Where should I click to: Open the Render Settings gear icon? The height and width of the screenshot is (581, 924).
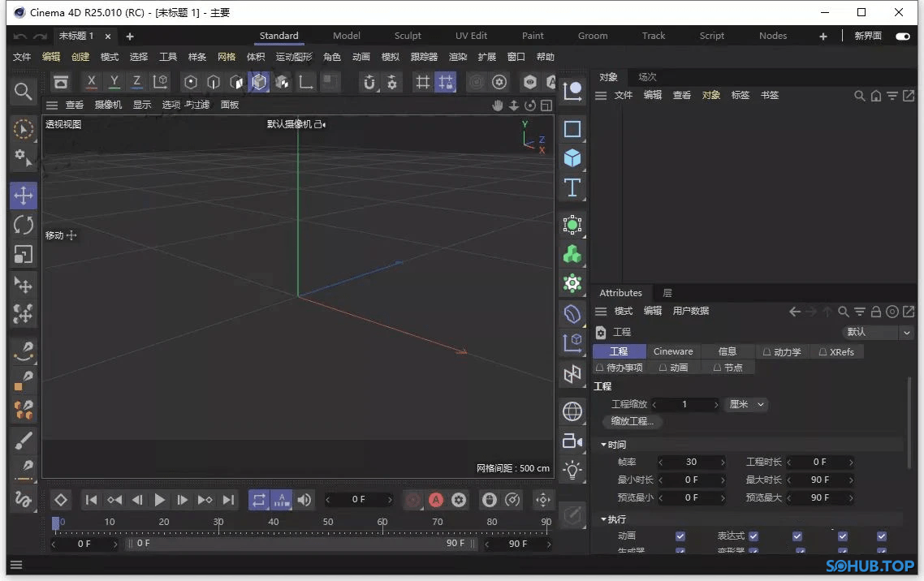[x=499, y=81]
